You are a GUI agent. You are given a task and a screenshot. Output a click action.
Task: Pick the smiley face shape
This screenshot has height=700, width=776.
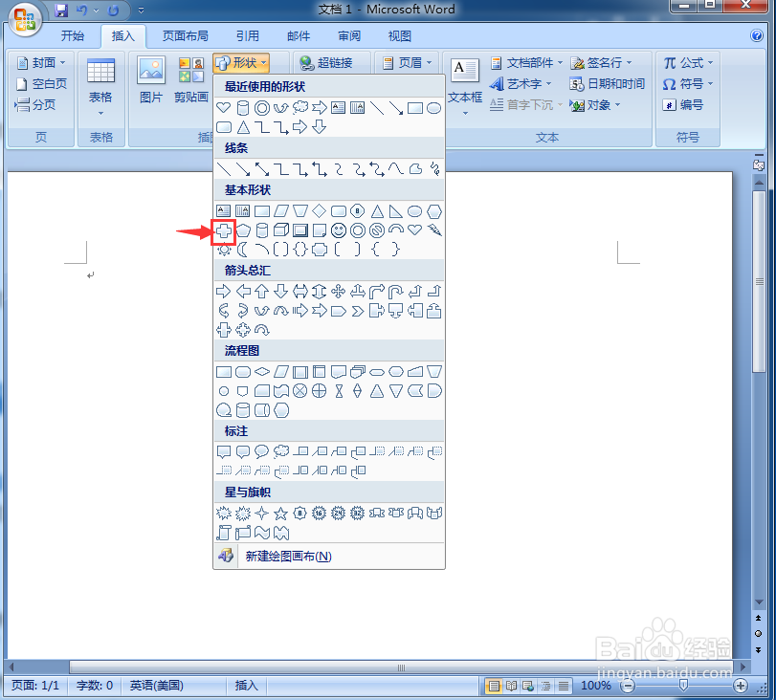point(339,230)
